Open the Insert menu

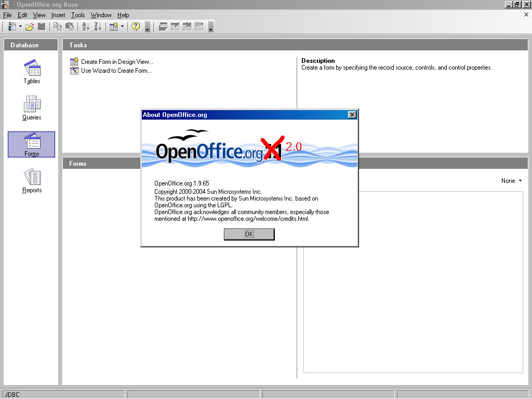pyautogui.click(x=58, y=15)
